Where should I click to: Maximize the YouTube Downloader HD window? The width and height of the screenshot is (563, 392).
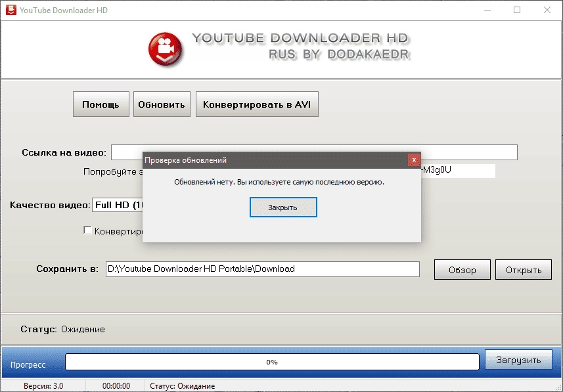click(517, 10)
